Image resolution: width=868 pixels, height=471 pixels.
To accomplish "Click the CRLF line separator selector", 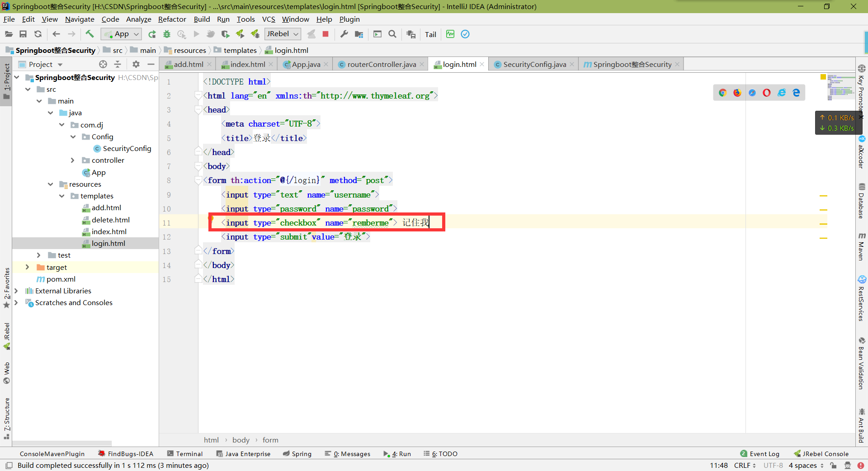I will 745,465.
